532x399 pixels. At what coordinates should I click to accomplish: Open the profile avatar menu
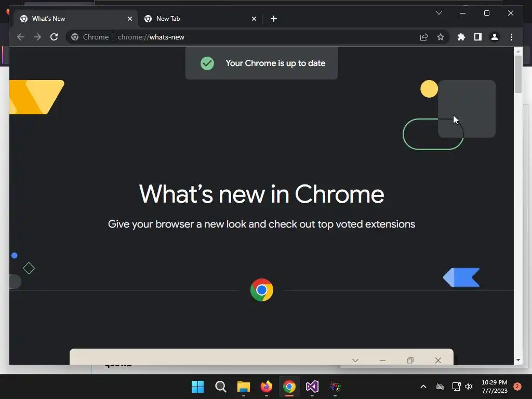495,37
